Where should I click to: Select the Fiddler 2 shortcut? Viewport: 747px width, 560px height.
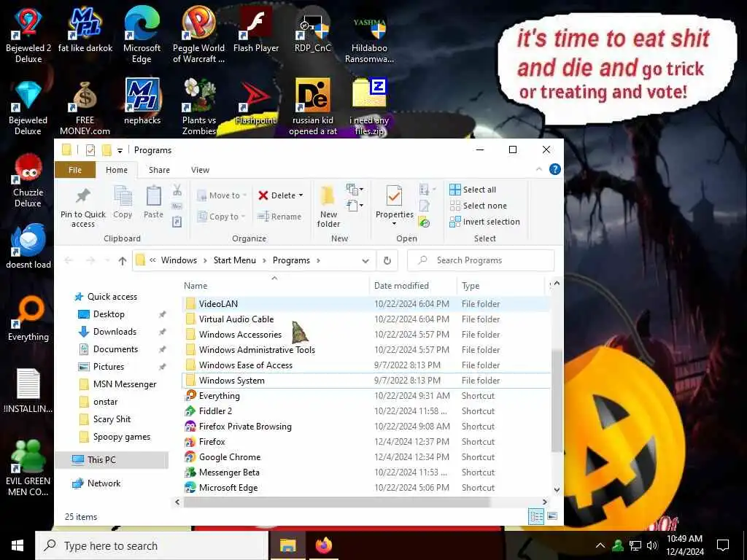pos(365,411)
